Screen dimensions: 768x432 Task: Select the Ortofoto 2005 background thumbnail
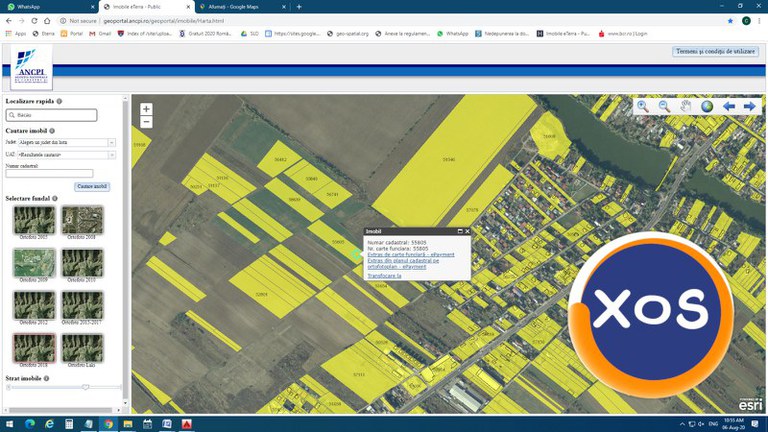(x=34, y=219)
